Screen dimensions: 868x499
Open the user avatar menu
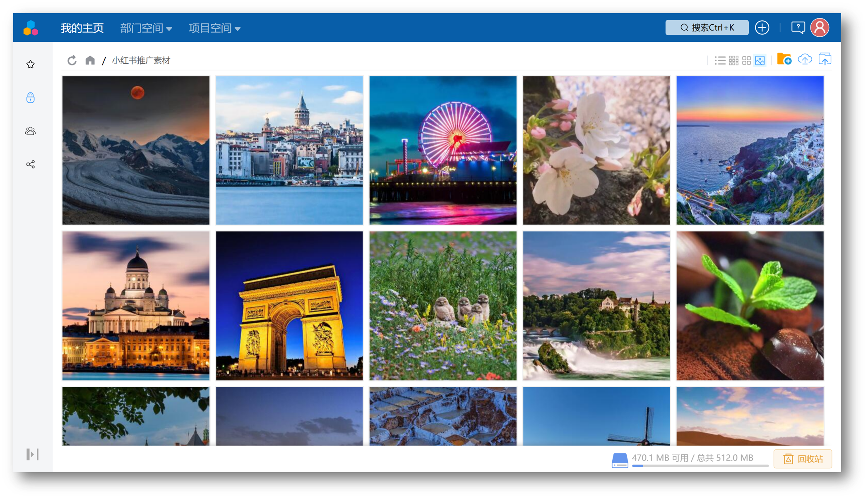coord(820,28)
